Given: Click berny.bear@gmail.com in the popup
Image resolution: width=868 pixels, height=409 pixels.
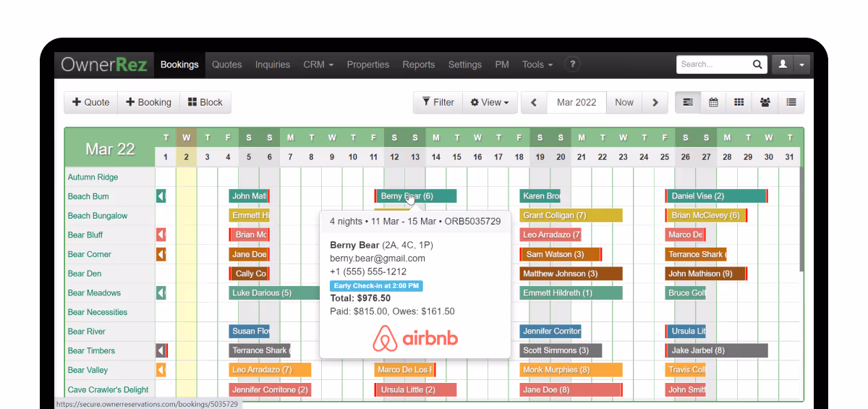Looking at the screenshot, I should pyautogui.click(x=378, y=258).
